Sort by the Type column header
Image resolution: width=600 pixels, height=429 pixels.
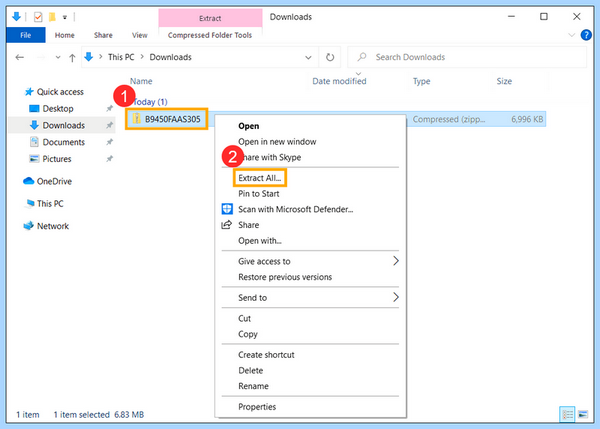[421, 81]
